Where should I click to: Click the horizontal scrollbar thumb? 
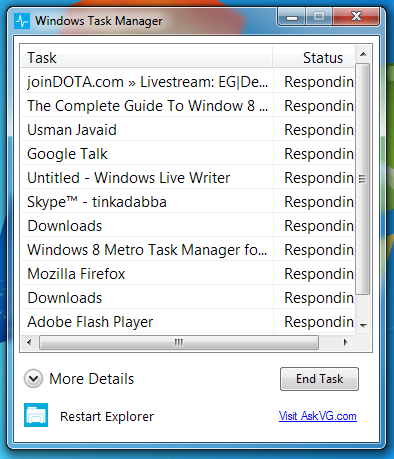pos(179,342)
